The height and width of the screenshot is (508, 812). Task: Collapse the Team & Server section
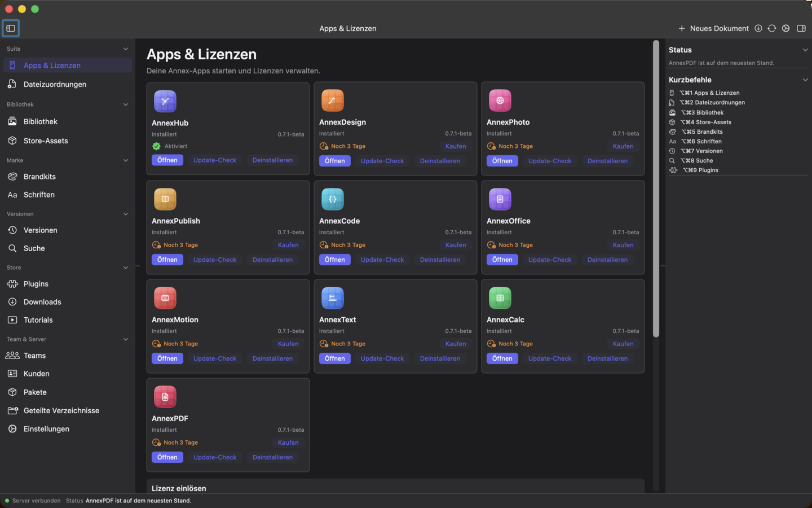point(126,339)
